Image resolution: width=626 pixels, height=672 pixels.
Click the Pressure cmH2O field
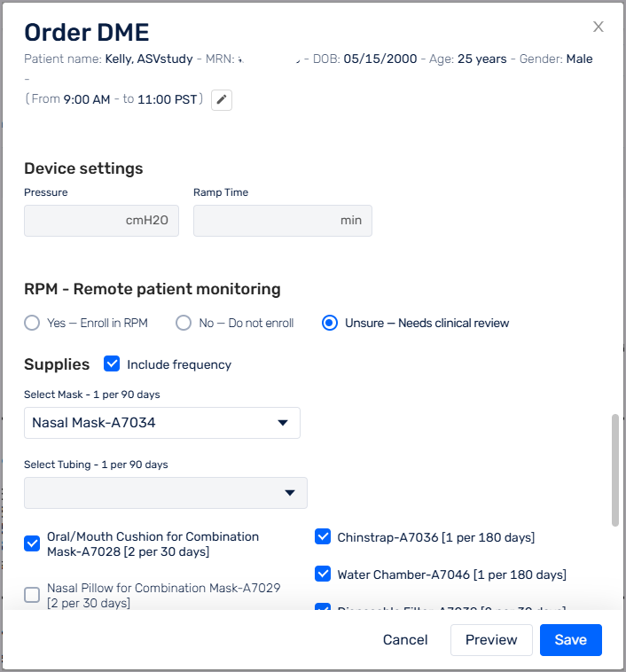pyautogui.click(x=101, y=221)
